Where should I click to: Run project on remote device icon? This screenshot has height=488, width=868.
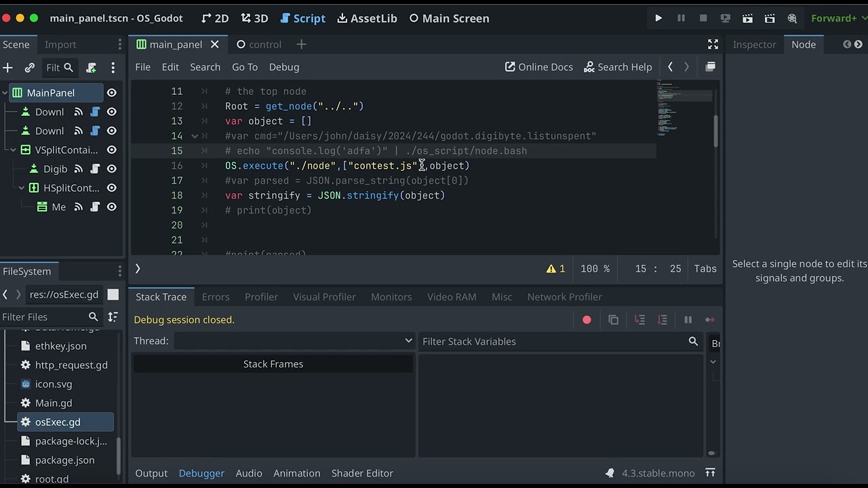coord(726,18)
